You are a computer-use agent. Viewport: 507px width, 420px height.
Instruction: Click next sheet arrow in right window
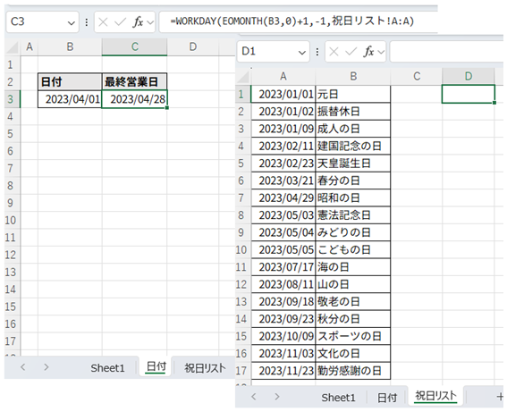pos(277,397)
